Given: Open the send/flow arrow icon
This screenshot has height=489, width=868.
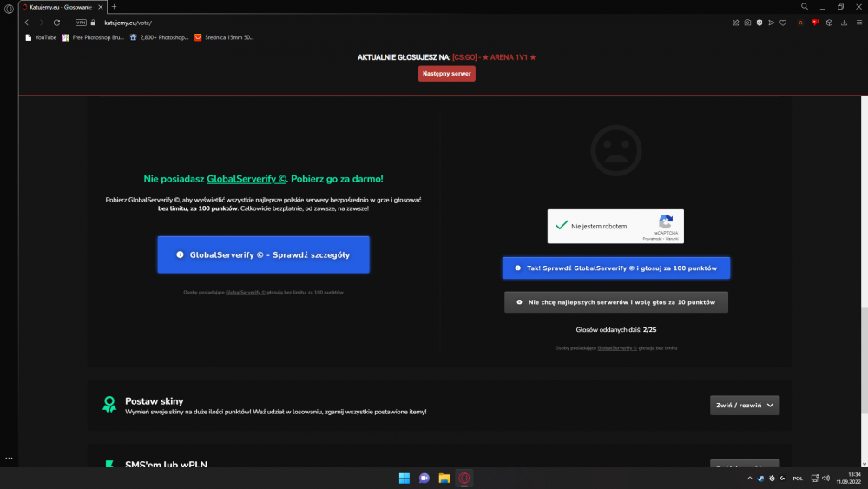Looking at the screenshot, I should (x=771, y=23).
